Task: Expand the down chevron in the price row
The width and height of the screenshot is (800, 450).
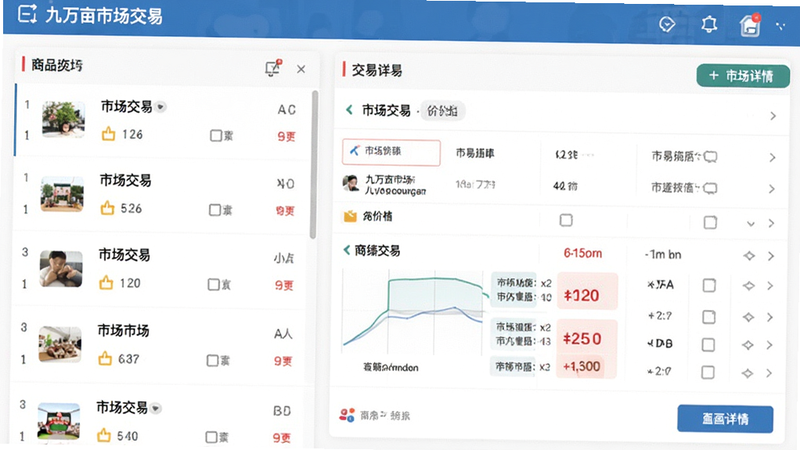Action: click(751, 223)
